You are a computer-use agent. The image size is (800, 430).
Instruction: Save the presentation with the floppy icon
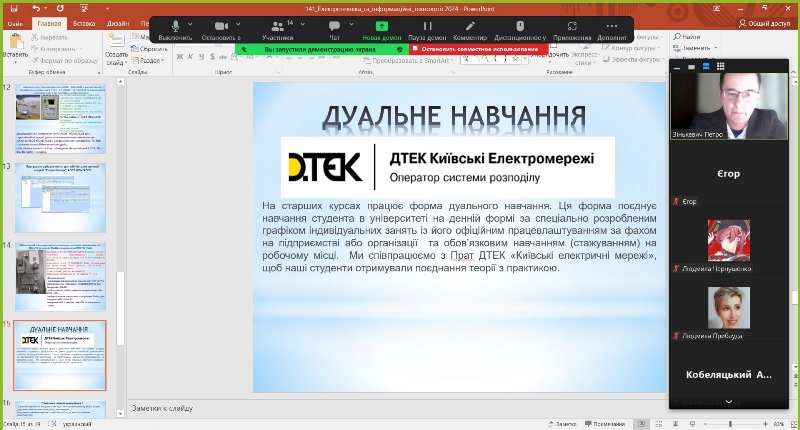pyautogui.click(x=14, y=9)
